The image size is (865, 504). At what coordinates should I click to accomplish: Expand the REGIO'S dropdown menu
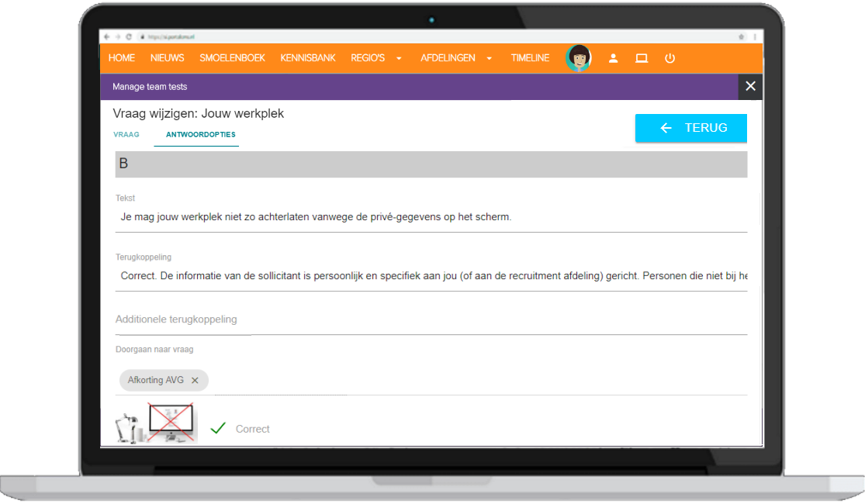point(399,58)
